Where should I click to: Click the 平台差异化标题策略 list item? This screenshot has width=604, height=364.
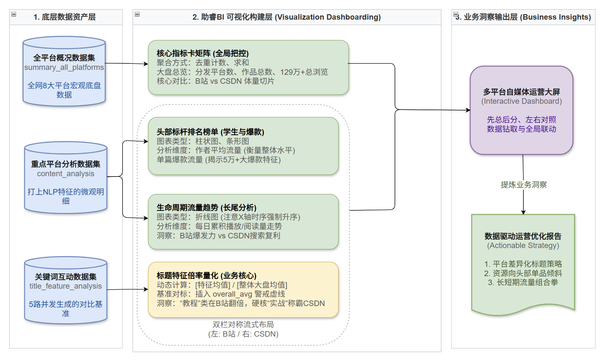click(x=523, y=264)
